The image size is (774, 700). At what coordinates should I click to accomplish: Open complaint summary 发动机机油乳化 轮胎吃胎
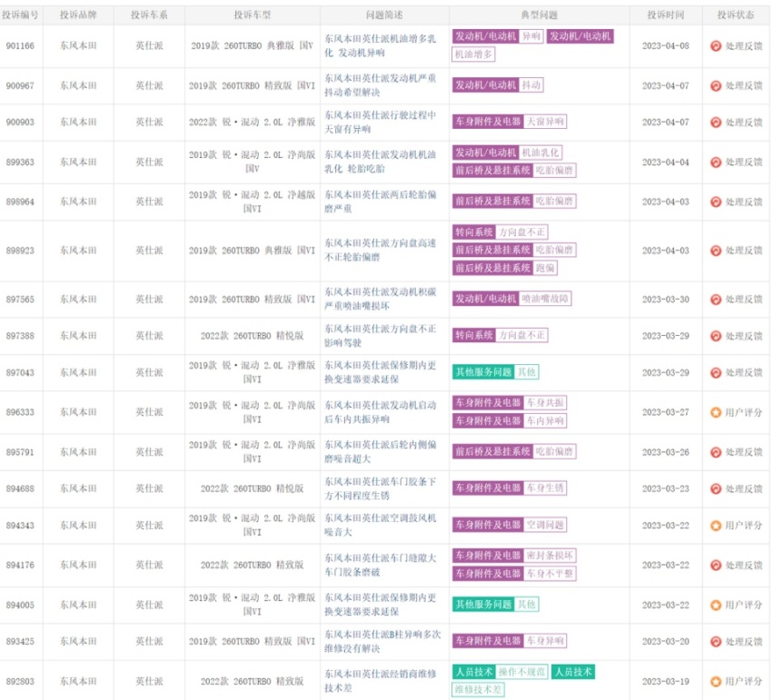[x=380, y=162]
